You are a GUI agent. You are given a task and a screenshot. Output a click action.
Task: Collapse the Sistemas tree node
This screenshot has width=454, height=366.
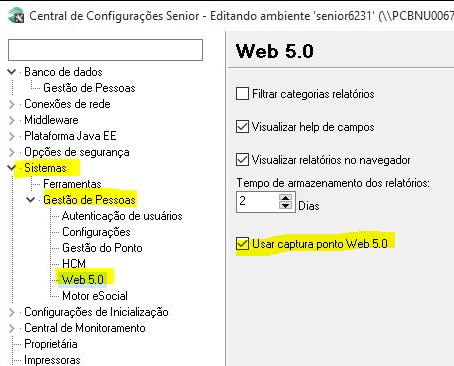click(x=12, y=168)
